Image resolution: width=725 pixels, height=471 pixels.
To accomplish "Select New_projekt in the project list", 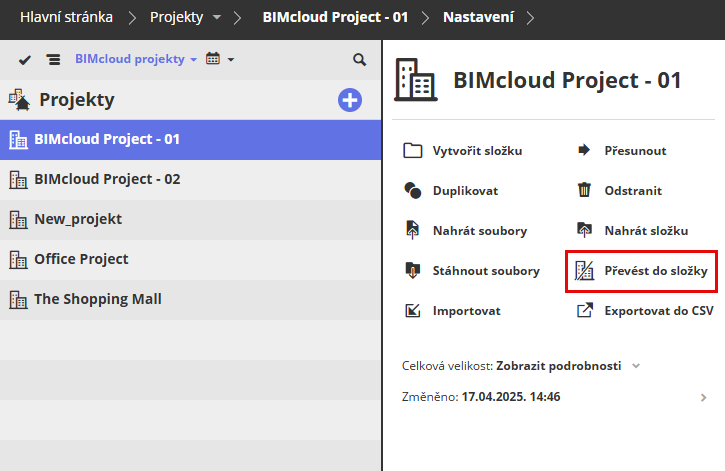I will (x=190, y=220).
